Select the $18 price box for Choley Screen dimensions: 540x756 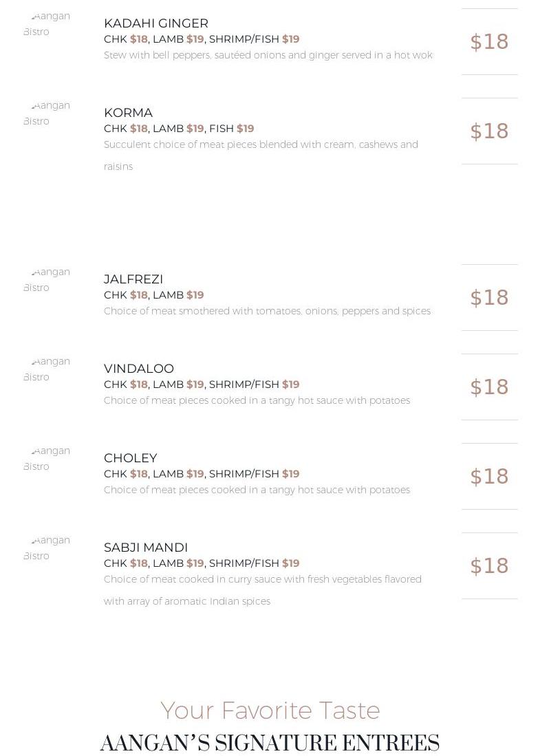(489, 477)
